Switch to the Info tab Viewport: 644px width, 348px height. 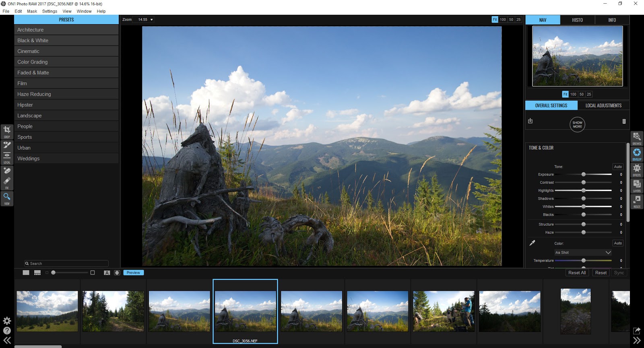point(612,20)
